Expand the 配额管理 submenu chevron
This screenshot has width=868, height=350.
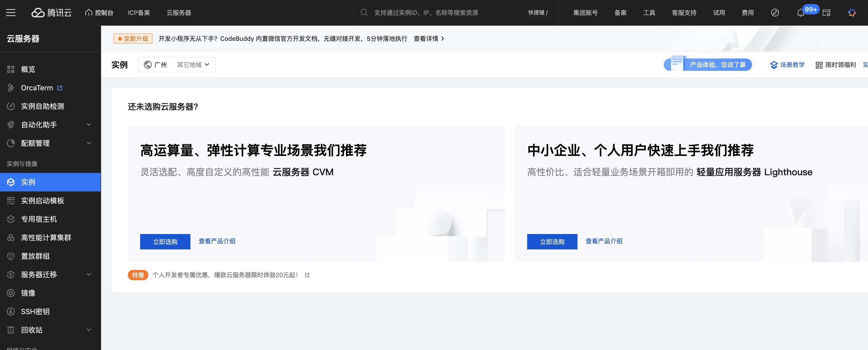click(x=89, y=143)
